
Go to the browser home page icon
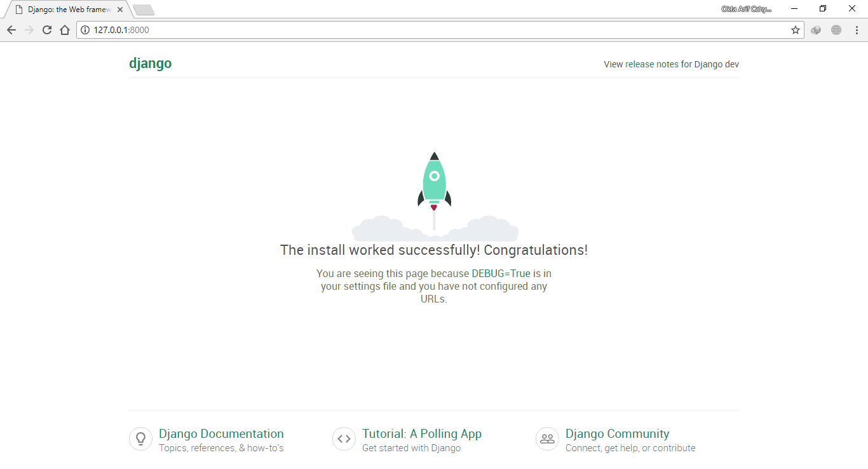point(64,30)
